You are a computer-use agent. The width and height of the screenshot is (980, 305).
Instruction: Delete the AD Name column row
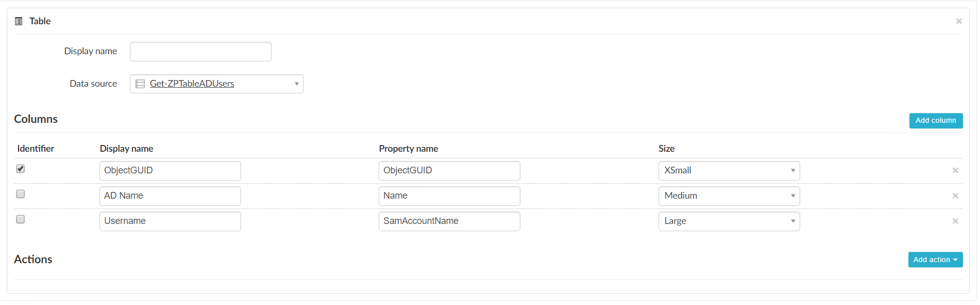[x=955, y=196]
